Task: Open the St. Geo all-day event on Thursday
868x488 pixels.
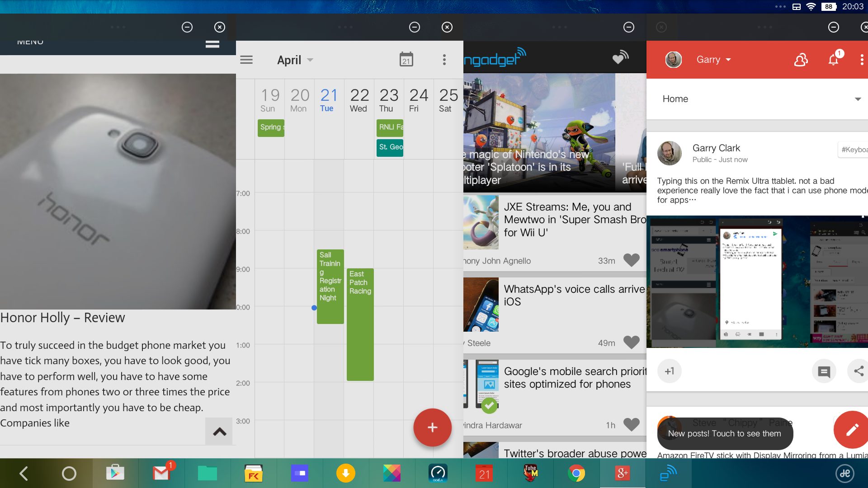Action: point(390,147)
